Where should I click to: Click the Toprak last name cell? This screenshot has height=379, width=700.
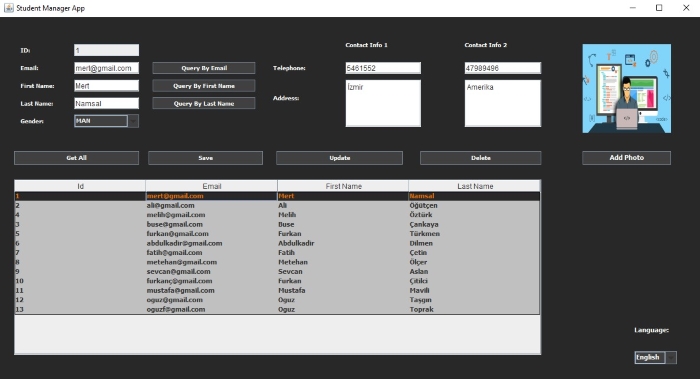coord(474,309)
